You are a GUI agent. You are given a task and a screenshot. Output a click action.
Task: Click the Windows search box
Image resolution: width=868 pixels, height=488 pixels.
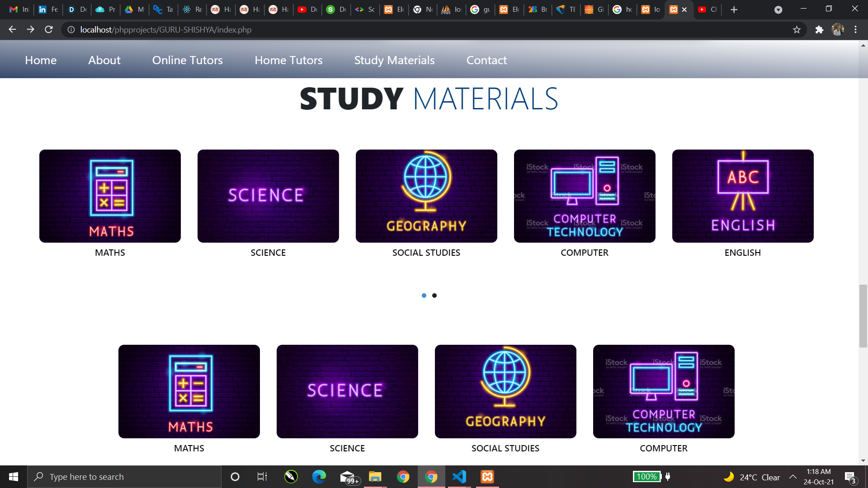point(124,477)
